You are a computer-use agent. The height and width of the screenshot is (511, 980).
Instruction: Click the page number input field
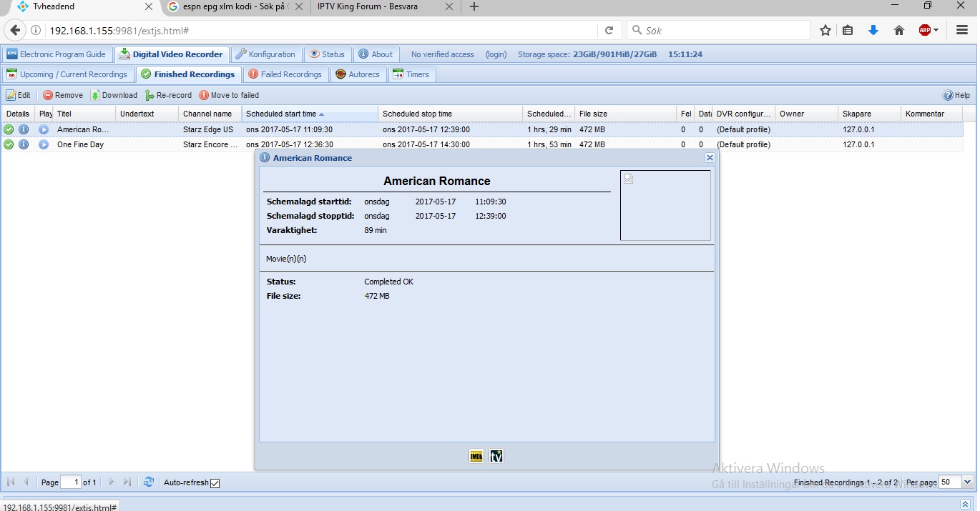71,482
